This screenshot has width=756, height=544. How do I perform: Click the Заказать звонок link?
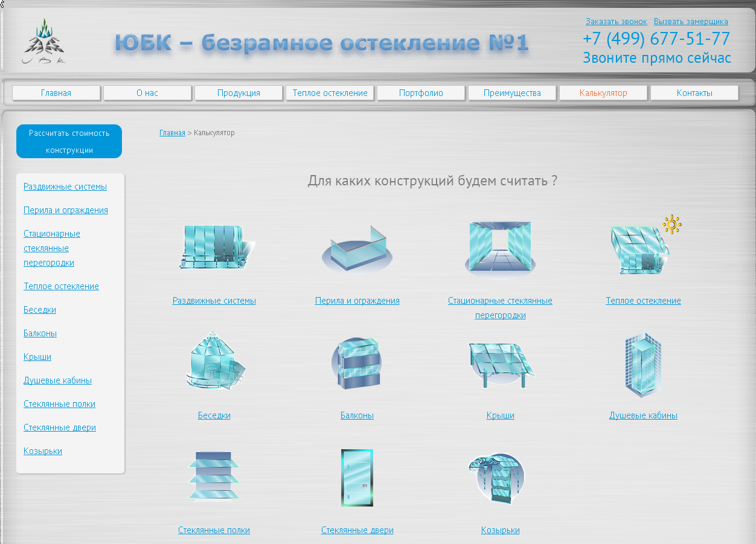[616, 21]
